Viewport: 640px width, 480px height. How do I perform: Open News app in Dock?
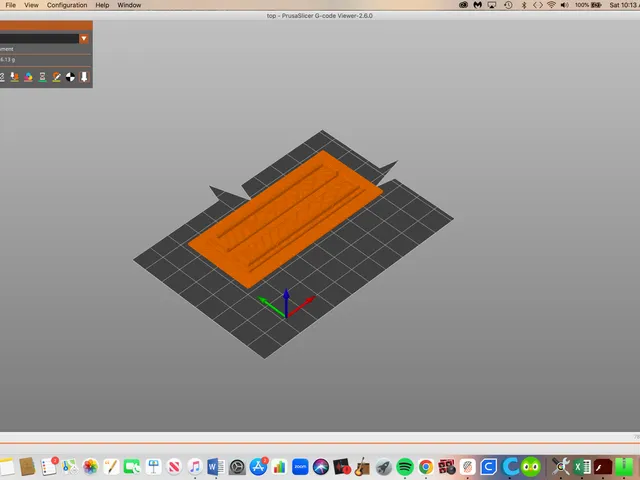[174, 467]
